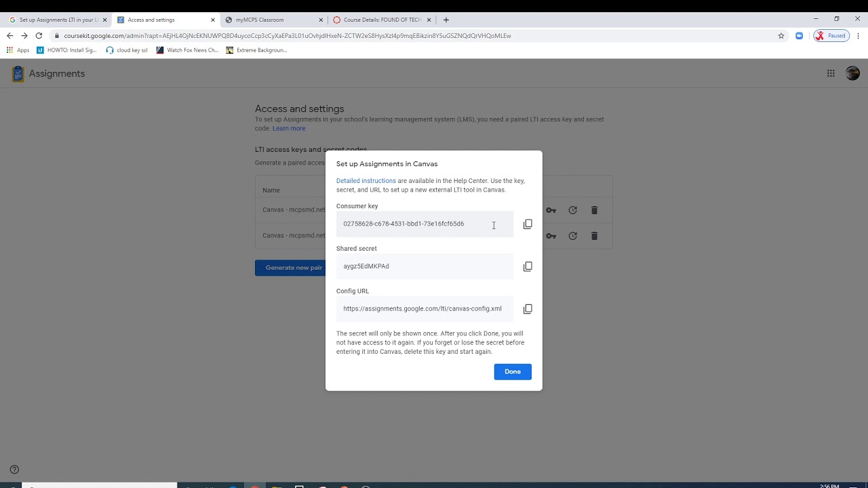Open the help question mark icon
The height and width of the screenshot is (488, 868).
pos(14,470)
